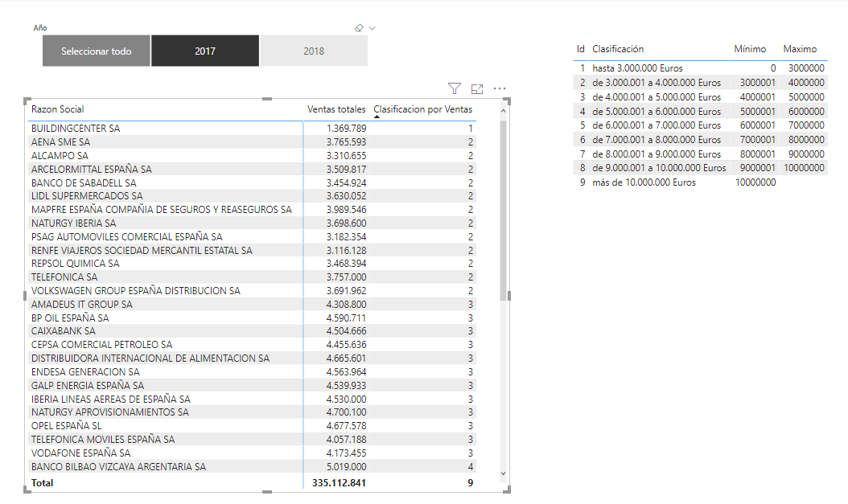
Task: Open the Año slicer dropdown chevron
Action: (x=372, y=27)
